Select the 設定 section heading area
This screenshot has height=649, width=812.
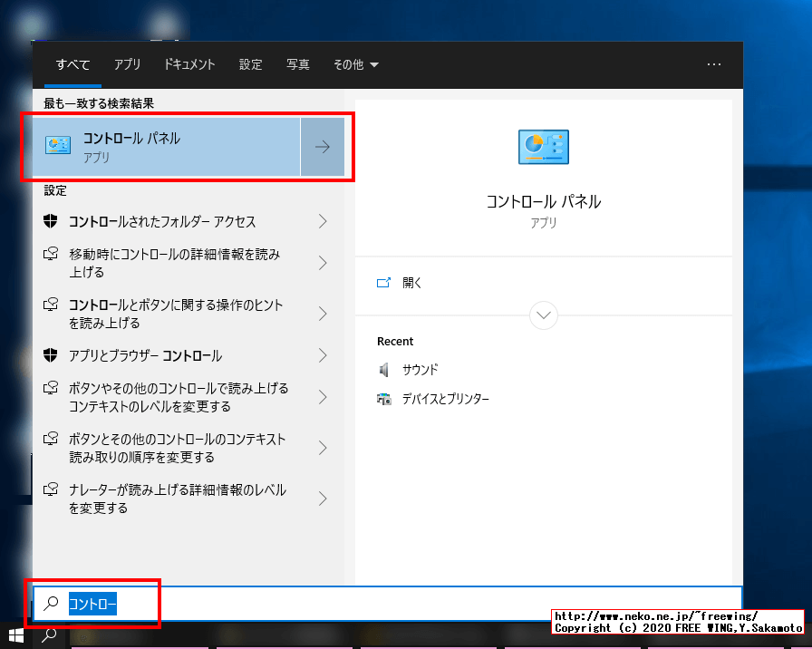[x=53, y=190]
